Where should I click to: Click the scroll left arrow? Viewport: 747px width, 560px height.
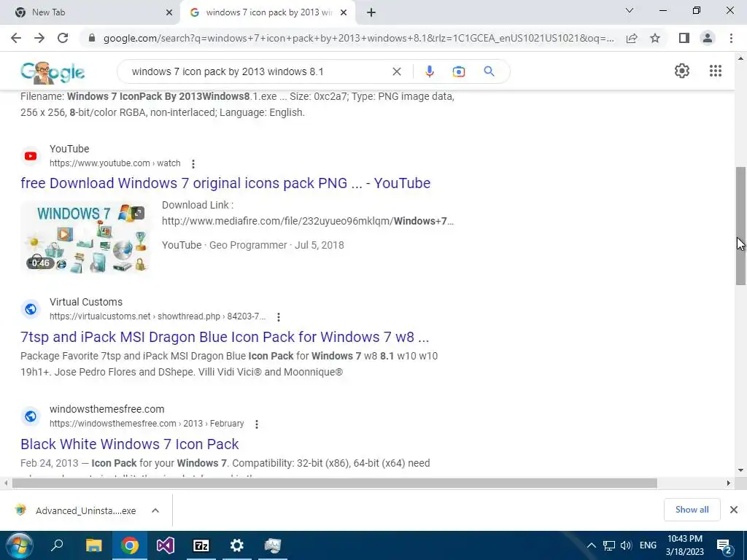pos(6,483)
